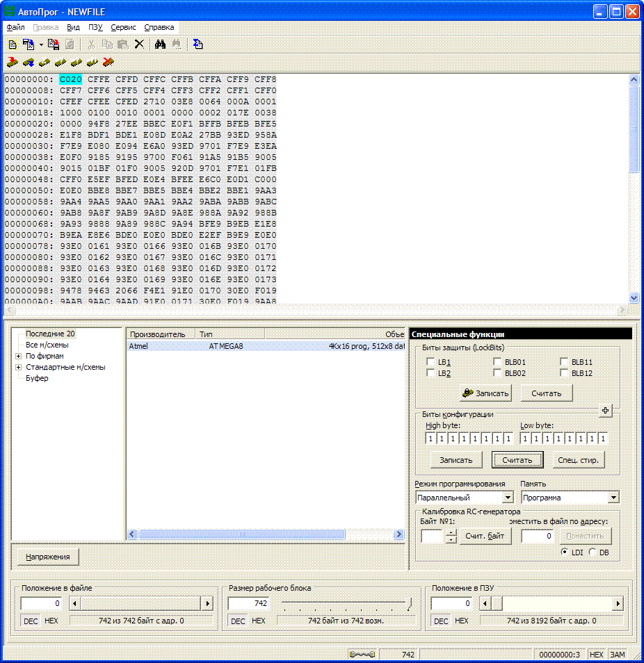Open the 'ПЗУ' menu
This screenshot has width=644, height=663.
[95, 28]
